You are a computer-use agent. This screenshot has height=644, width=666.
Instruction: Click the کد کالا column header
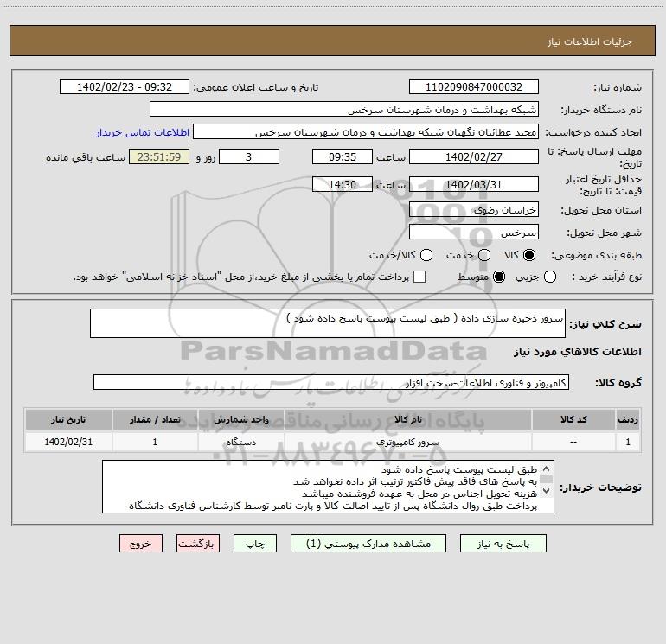click(573, 419)
